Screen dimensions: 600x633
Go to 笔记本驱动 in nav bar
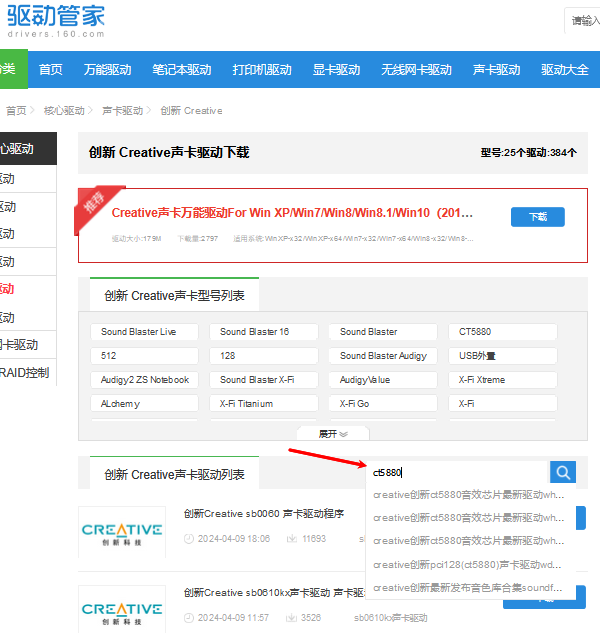[x=182, y=69]
